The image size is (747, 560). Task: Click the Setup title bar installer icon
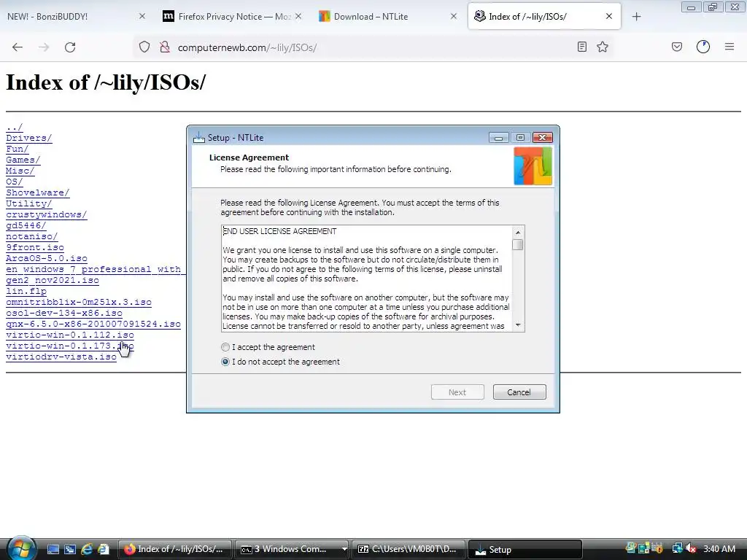pos(199,137)
